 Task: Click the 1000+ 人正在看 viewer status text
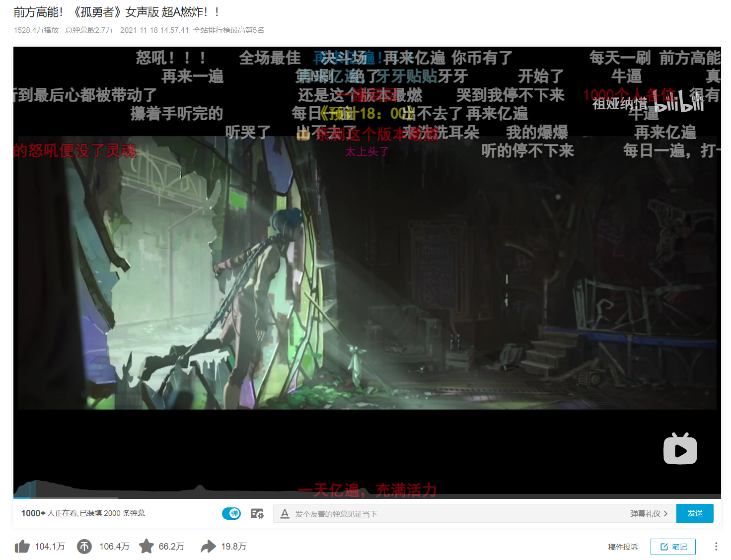(x=49, y=513)
